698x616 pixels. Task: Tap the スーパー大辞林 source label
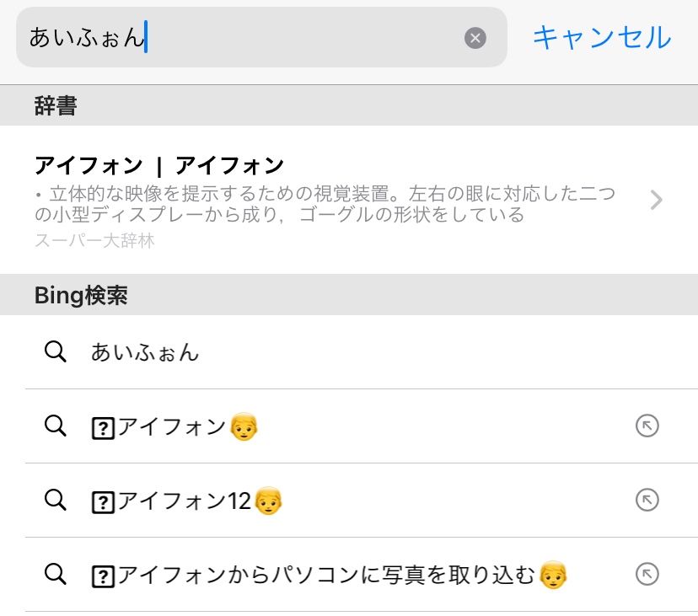click(94, 241)
